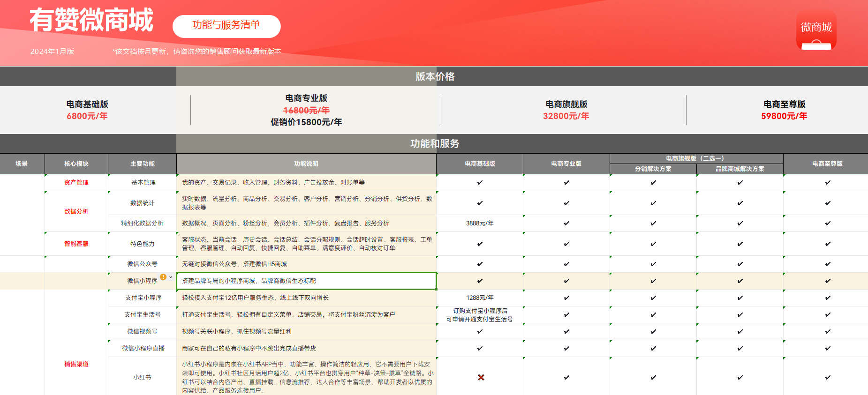868x395 pixels.
Task: Select the 精细化数据分析 cell
Action: pos(143,223)
